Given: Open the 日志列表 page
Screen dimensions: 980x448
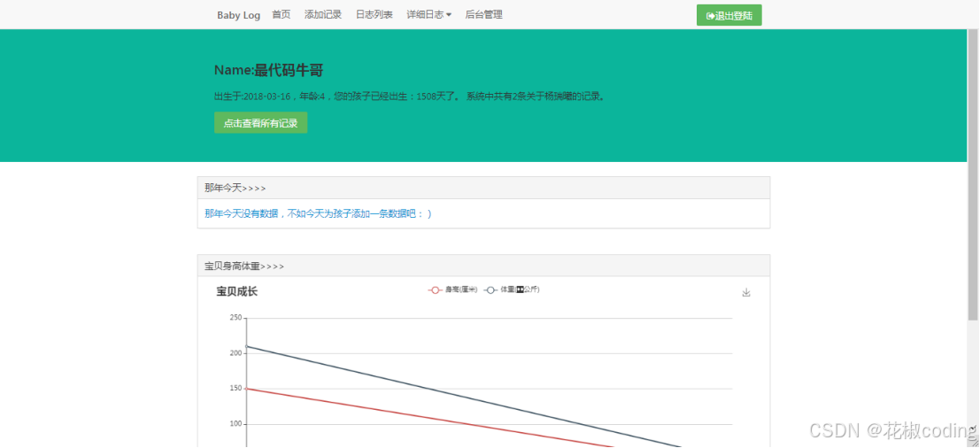Looking at the screenshot, I should tap(374, 15).
